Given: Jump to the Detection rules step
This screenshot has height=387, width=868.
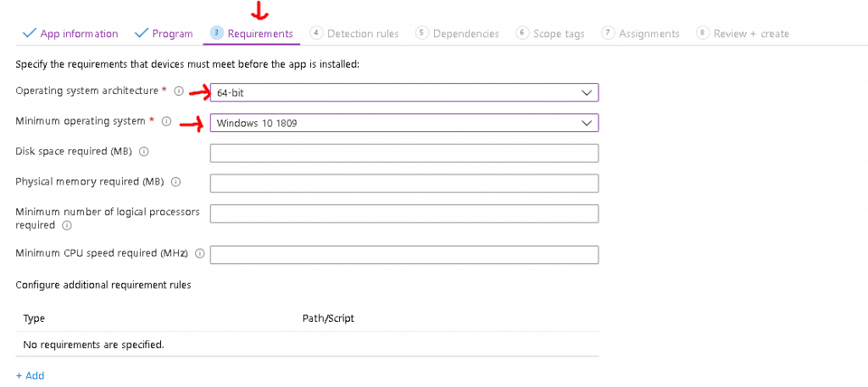Looking at the screenshot, I should coord(354,34).
